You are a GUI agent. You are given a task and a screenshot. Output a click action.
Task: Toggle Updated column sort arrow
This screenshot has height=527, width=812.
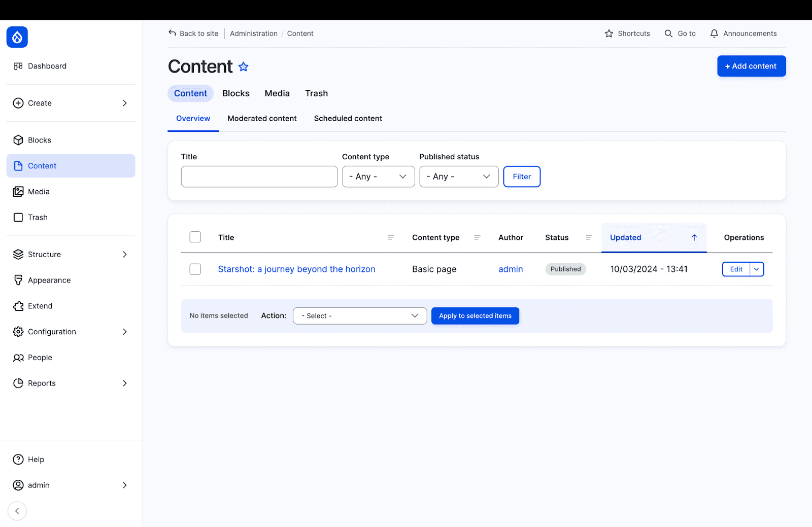[694, 237]
